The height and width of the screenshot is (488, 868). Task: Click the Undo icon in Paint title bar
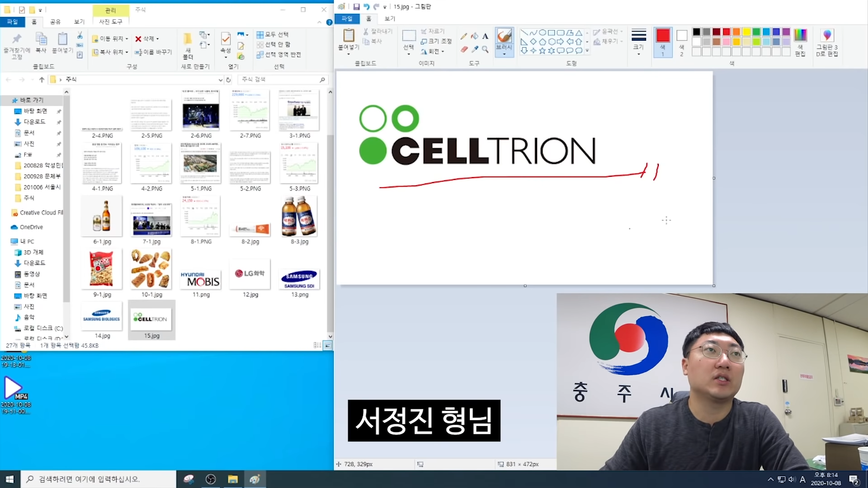366,7
